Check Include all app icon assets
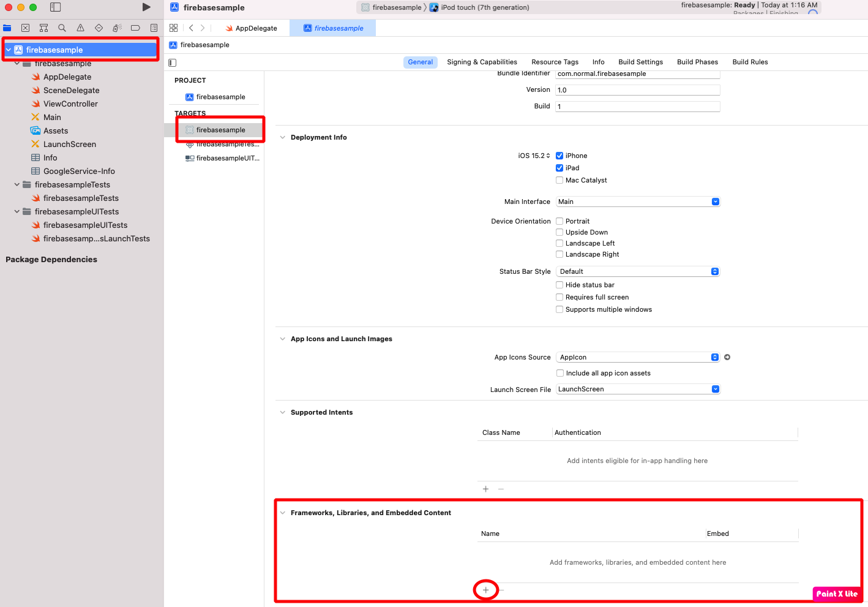Screen dimensions: 868x607 pyautogui.click(x=559, y=373)
